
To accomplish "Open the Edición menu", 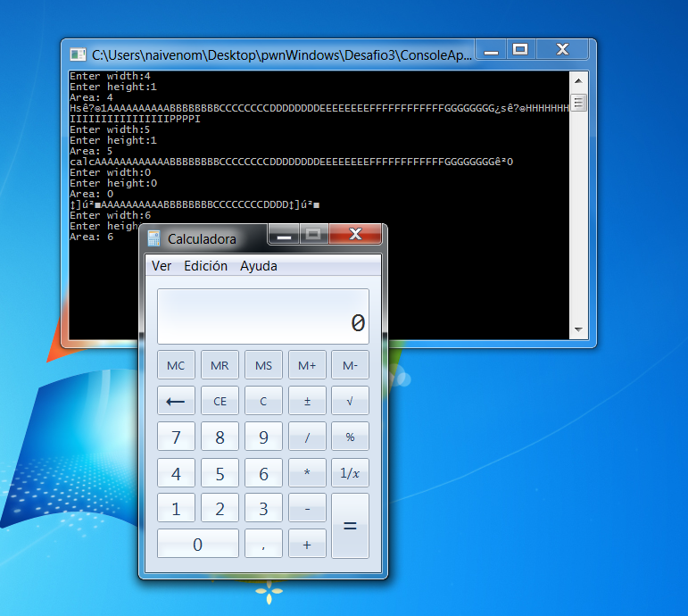I will pyautogui.click(x=205, y=266).
